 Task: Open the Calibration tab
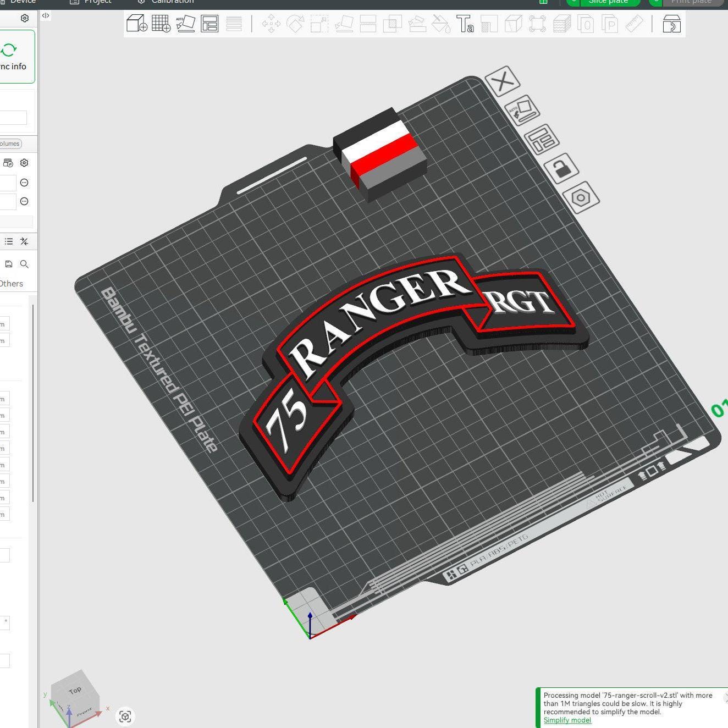point(166,2)
